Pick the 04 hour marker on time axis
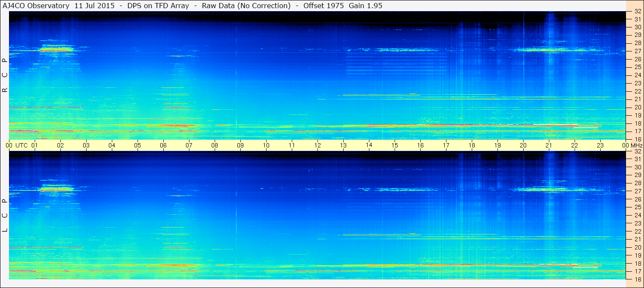 (112, 145)
